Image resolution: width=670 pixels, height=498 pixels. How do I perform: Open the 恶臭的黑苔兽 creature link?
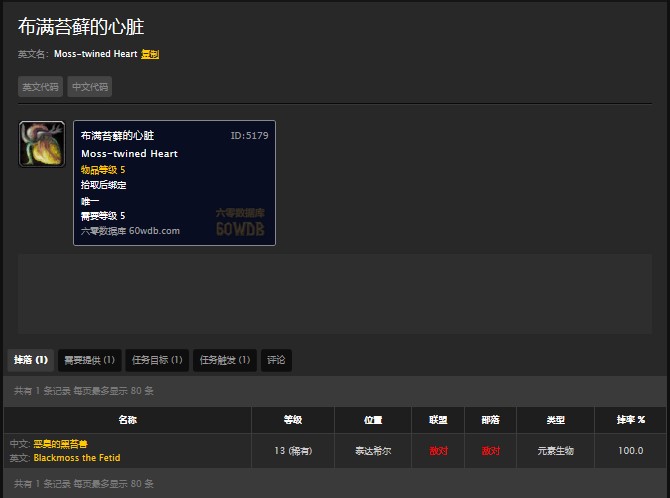pyautogui.click(x=61, y=444)
